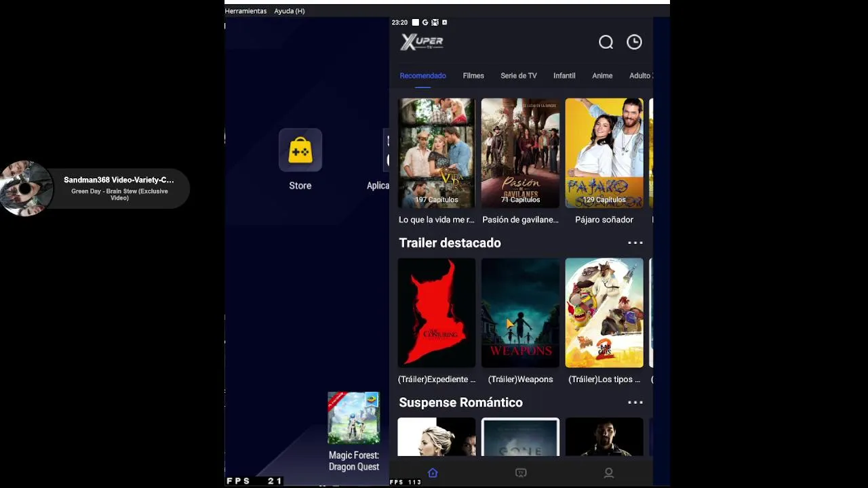The width and height of the screenshot is (868, 488).
Task: Click the Sandman368 channel avatar
Action: pos(26,188)
